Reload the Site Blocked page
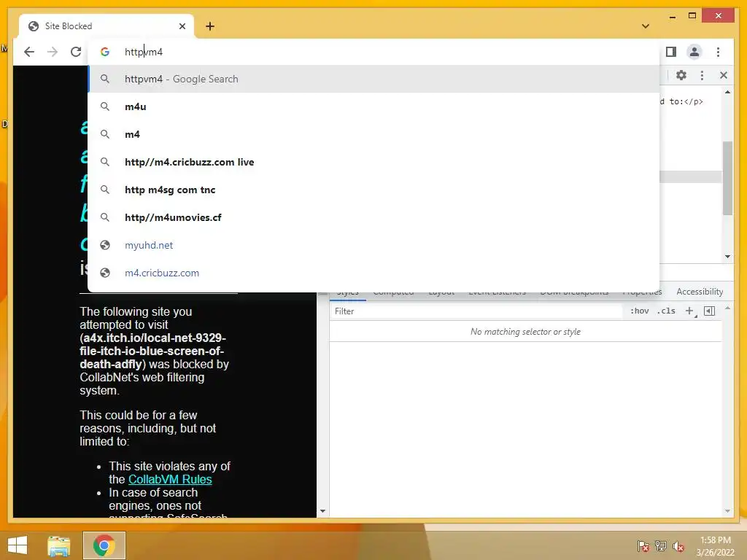Screen dimensions: 747x560 pyautogui.click(x=76, y=52)
